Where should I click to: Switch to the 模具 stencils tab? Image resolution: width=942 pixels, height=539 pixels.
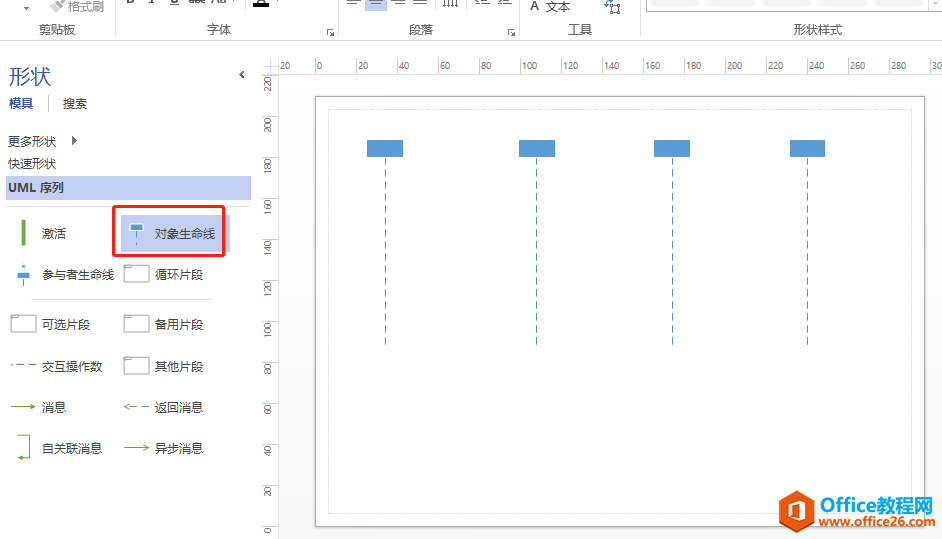(x=21, y=103)
